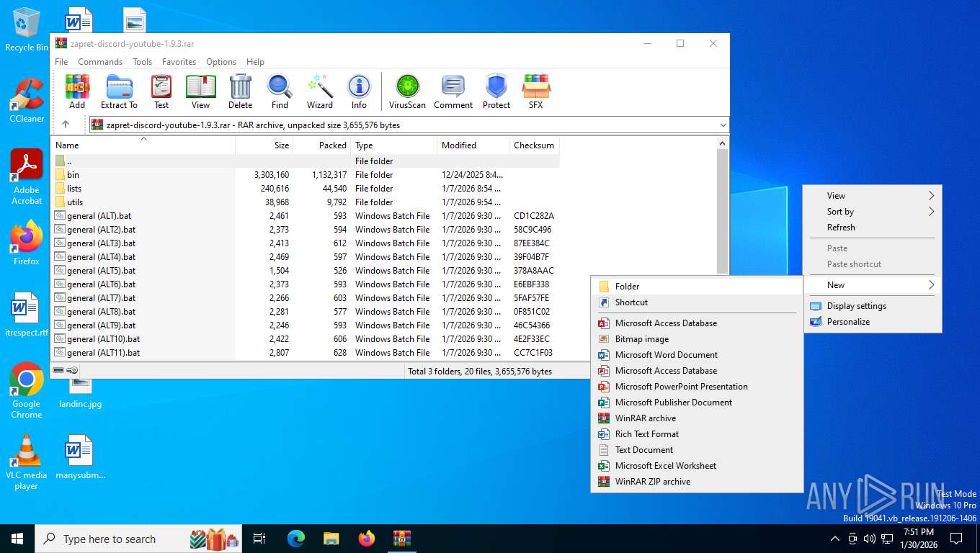Create new Microsoft Excel Worksheet
The width and height of the screenshot is (980, 553).
697,466
